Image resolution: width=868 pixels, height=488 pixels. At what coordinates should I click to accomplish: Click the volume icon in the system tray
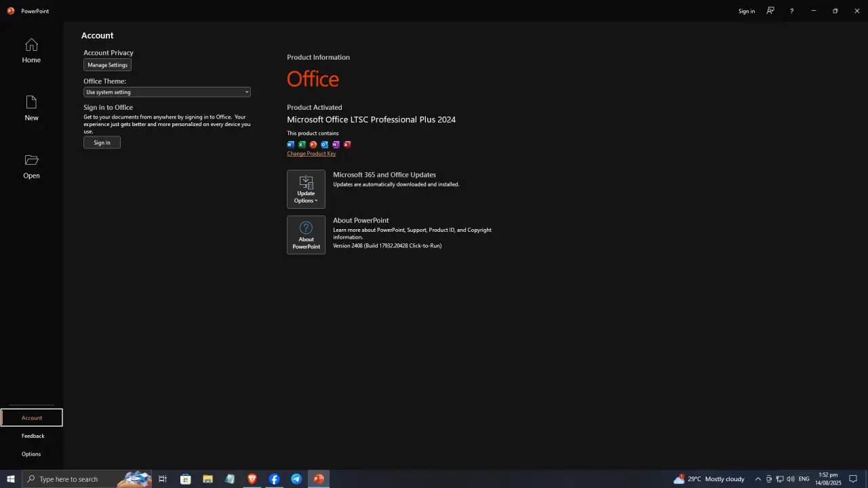point(791,479)
